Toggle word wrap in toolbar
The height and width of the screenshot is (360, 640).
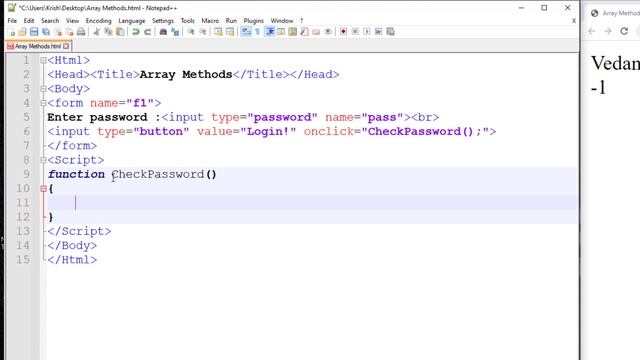click(x=246, y=32)
